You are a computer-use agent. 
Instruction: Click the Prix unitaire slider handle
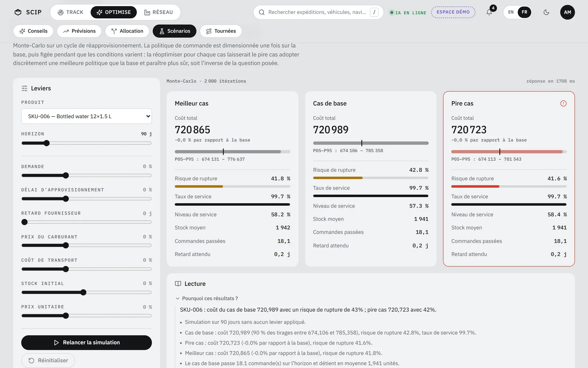point(66,316)
